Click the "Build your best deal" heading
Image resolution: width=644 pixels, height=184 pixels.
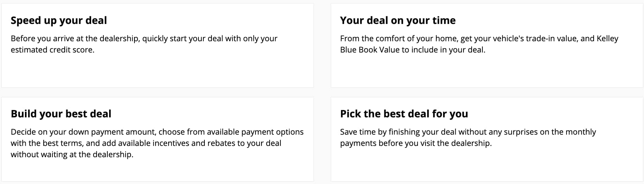pyautogui.click(x=61, y=114)
